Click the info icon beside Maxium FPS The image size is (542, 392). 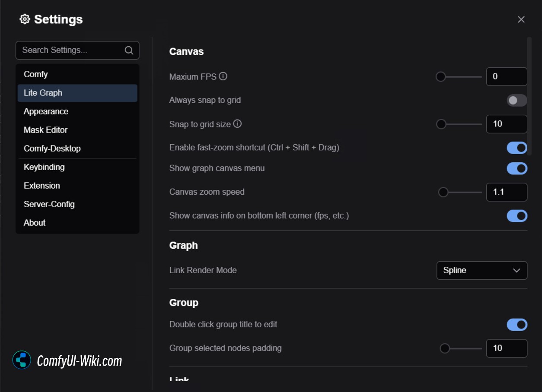[x=223, y=76]
